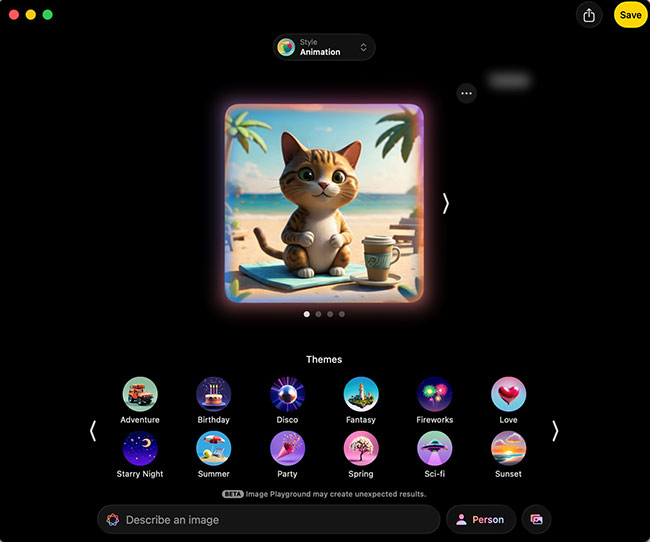This screenshot has width=650, height=542.
Task: Show more themes with right chevron
Action: click(x=555, y=431)
